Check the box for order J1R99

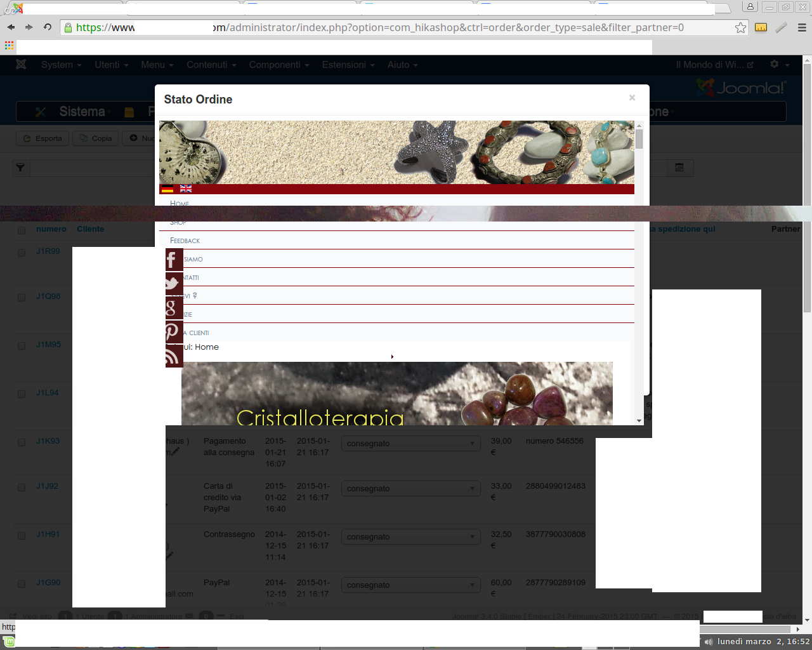pos(22,253)
